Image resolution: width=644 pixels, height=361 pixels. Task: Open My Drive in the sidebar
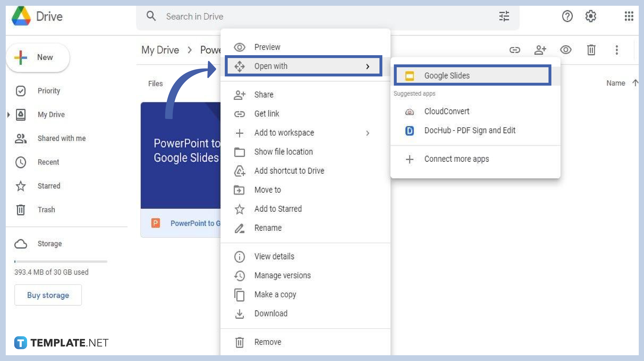click(x=51, y=114)
